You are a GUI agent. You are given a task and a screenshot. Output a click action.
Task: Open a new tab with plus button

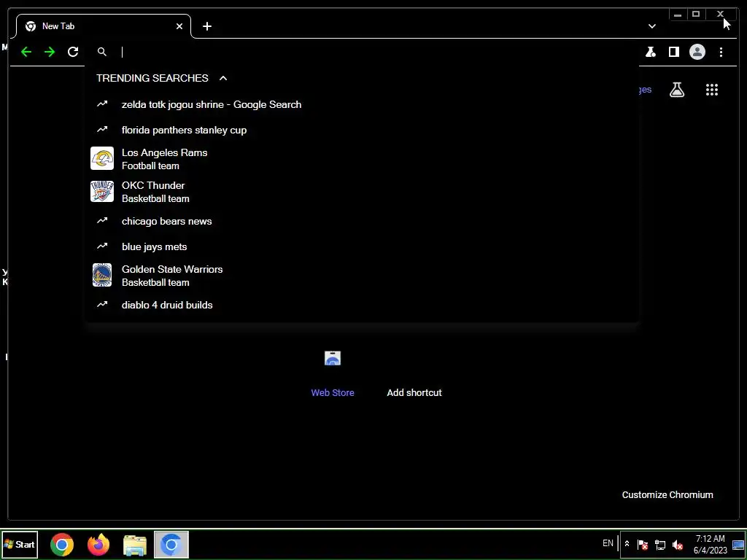pos(206,26)
